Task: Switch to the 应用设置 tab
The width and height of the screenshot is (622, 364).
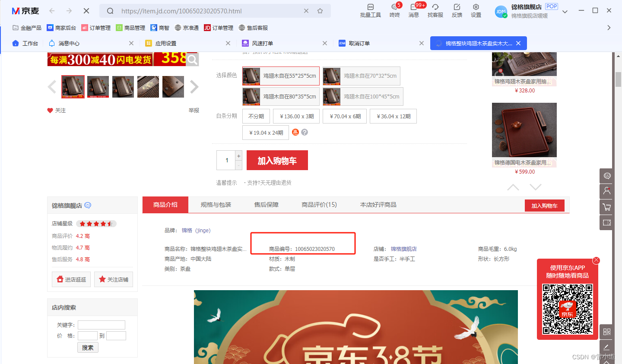Action: (161, 43)
